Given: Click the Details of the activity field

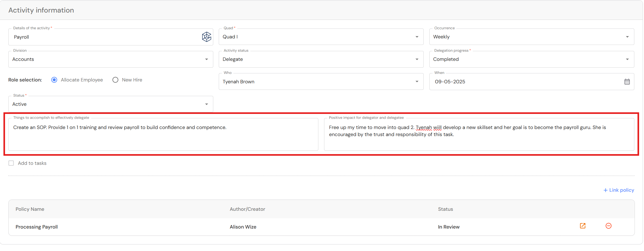Looking at the screenshot, I should point(105,37).
